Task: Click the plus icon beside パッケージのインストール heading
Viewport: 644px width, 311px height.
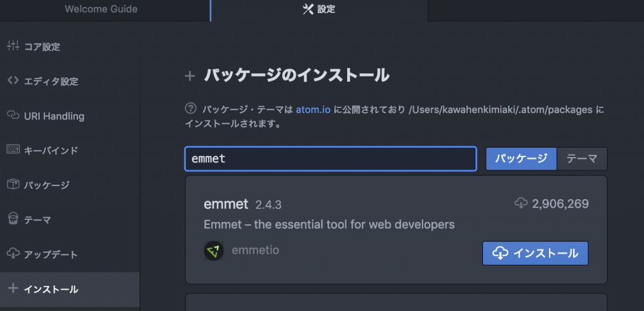Action: coord(189,76)
